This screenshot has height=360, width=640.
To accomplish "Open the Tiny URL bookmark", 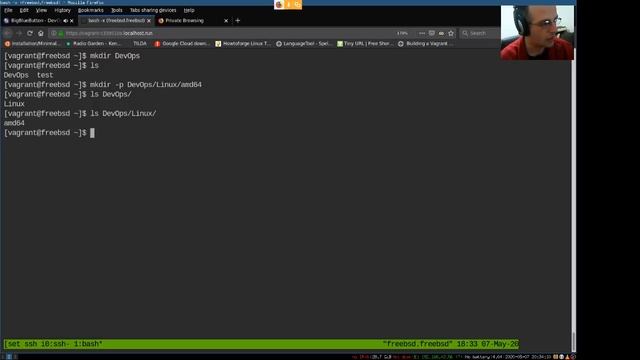I will click(365, 44).
